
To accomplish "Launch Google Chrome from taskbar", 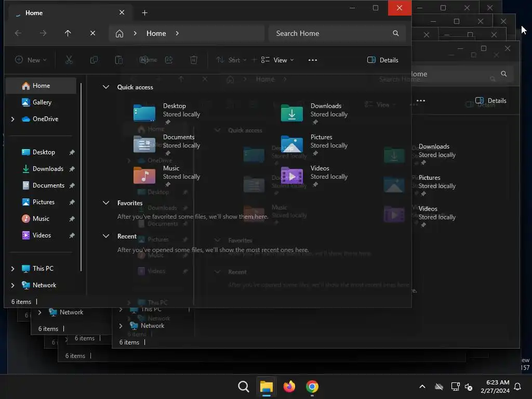I will 312,387.
